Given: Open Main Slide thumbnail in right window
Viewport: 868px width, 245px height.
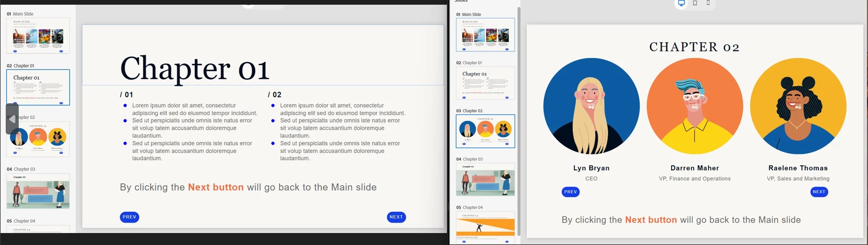Looking at the screenshot, I should click(x=485, y=35).
